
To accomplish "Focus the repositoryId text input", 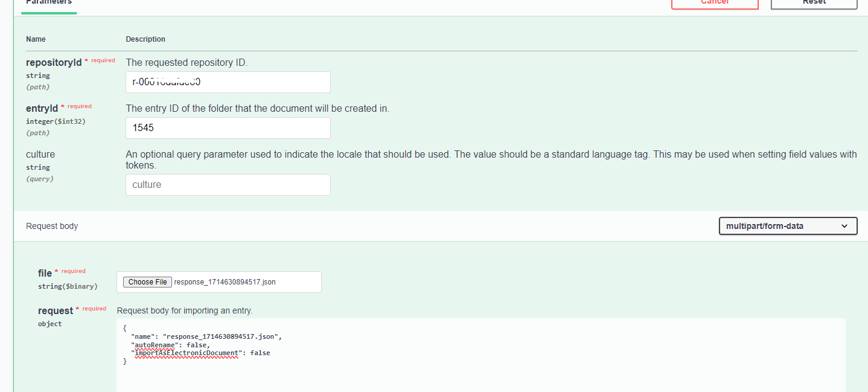I will click(228, 82).
